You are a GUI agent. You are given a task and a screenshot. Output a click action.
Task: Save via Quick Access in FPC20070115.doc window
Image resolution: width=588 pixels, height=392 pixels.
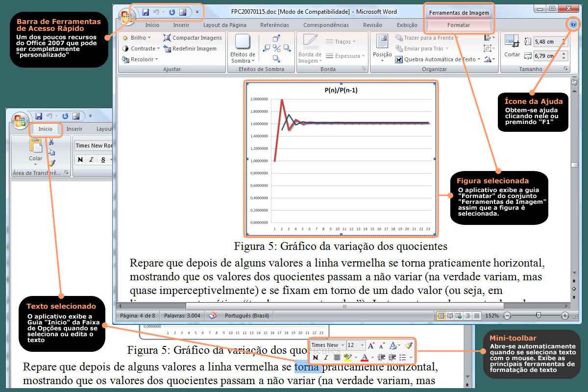(146, 11)
